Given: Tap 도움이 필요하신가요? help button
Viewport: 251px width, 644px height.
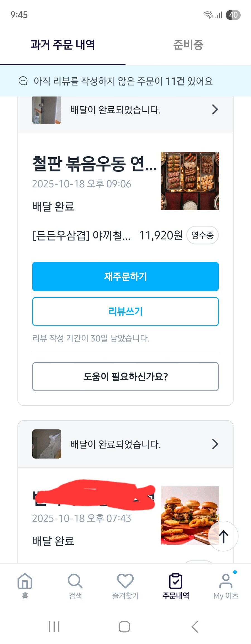Looking at the screenshot, I should (x=126, y=376).
